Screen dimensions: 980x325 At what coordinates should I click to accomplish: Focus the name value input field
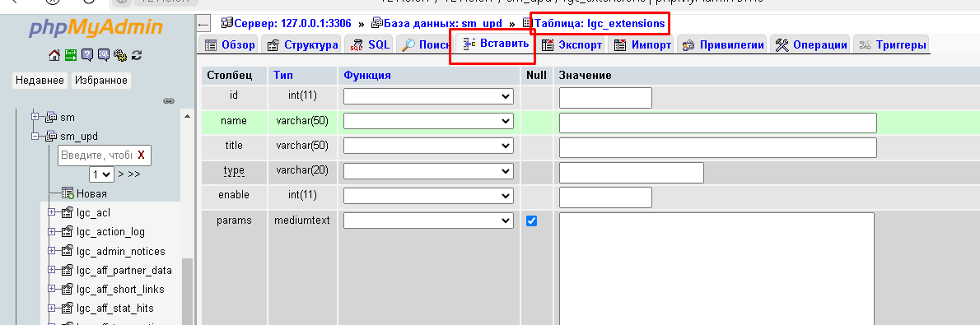coord(718,123)
